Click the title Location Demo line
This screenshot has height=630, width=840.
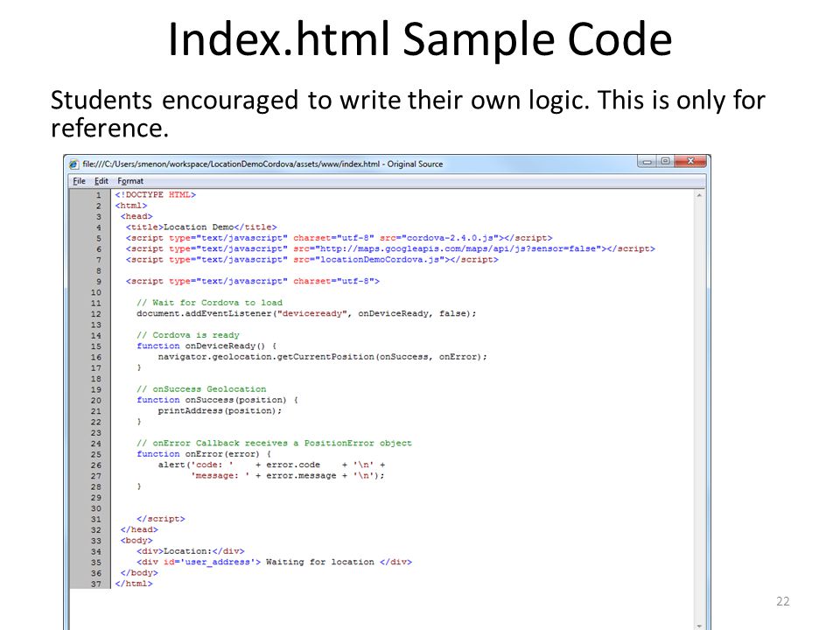coord(201,227)
